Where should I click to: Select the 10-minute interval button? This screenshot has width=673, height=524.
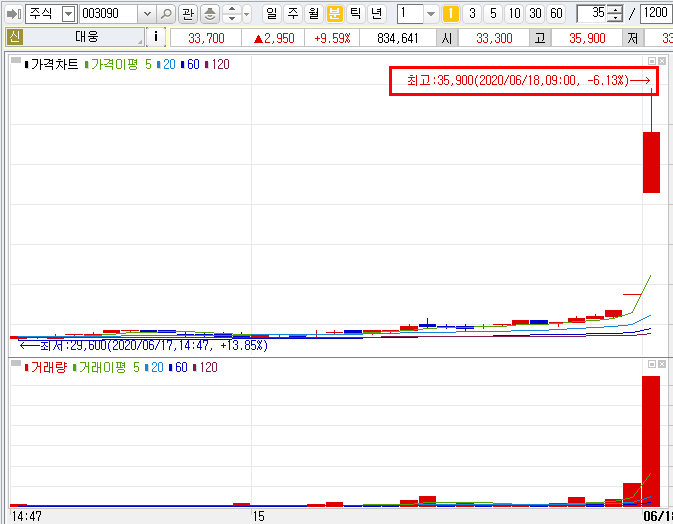pyautogui.click(x=514, y=14)
